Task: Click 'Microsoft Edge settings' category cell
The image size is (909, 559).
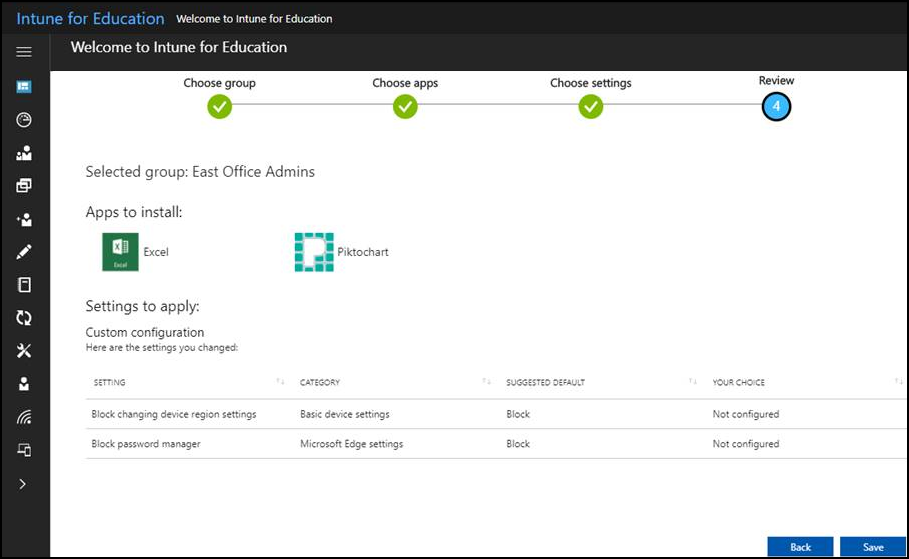Action: click(351, 444)
